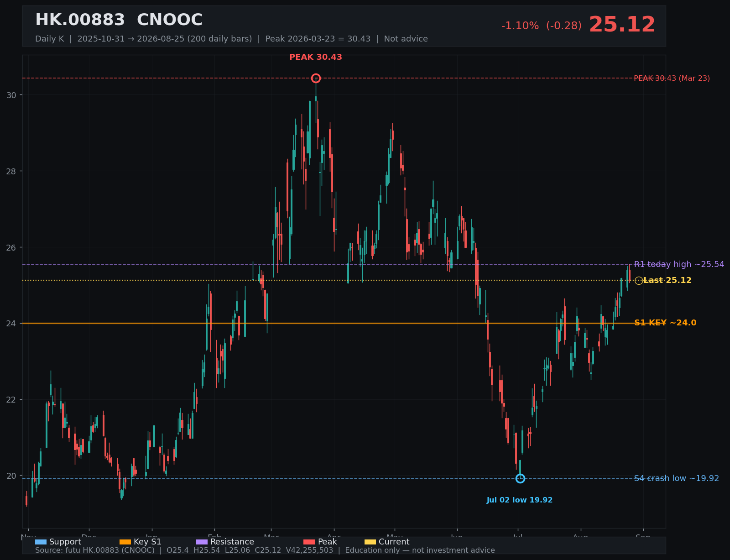Viewport: 730px width, 560px height.
Task: Select the "-1.10% (-0.28)" change value
Action: pyautogui.click(x=542, y=26)
